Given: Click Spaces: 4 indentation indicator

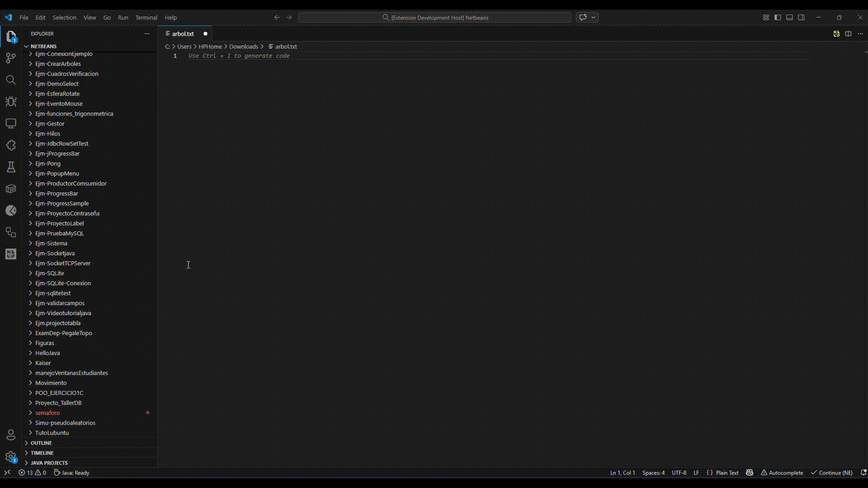Looking at the screenshot, I should tap(654, 473).
